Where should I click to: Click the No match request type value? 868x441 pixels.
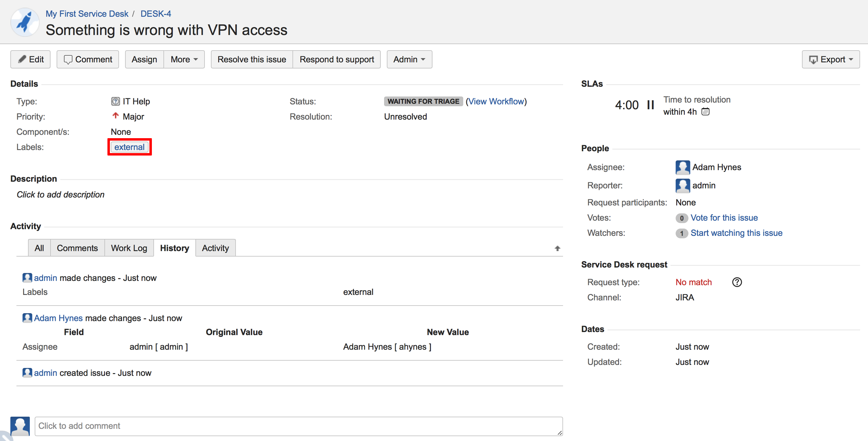click(693, 282)
